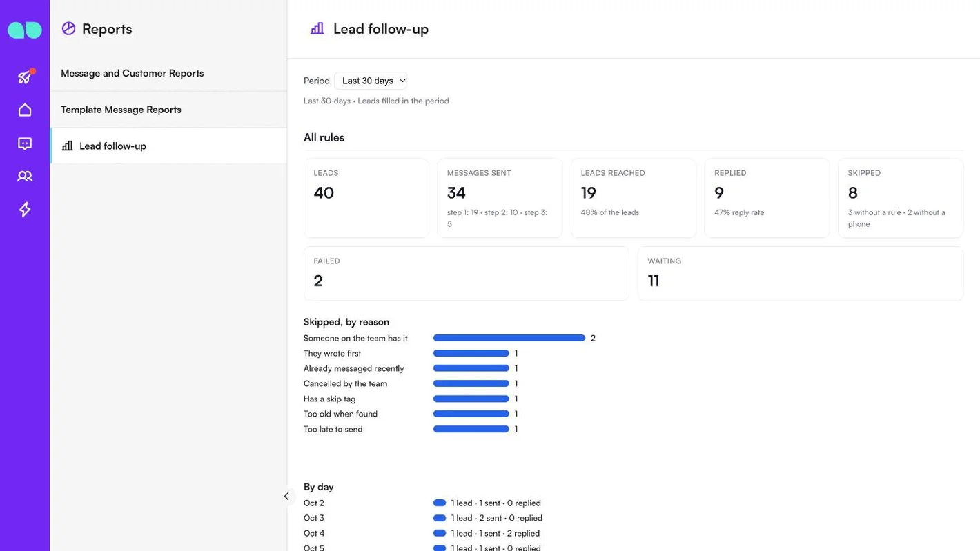980x551 pixels.
Task: Click the '48% of the leads' text
Action: 610,212
